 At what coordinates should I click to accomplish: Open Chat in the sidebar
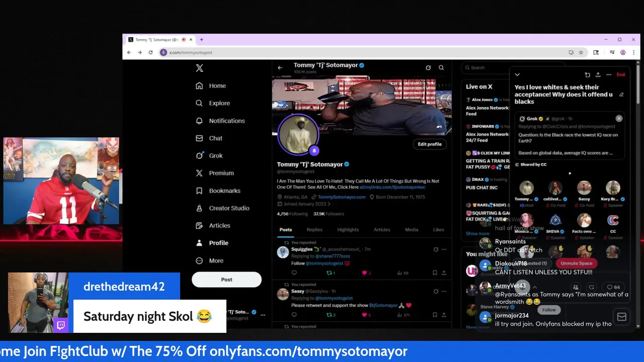(209, 138)
